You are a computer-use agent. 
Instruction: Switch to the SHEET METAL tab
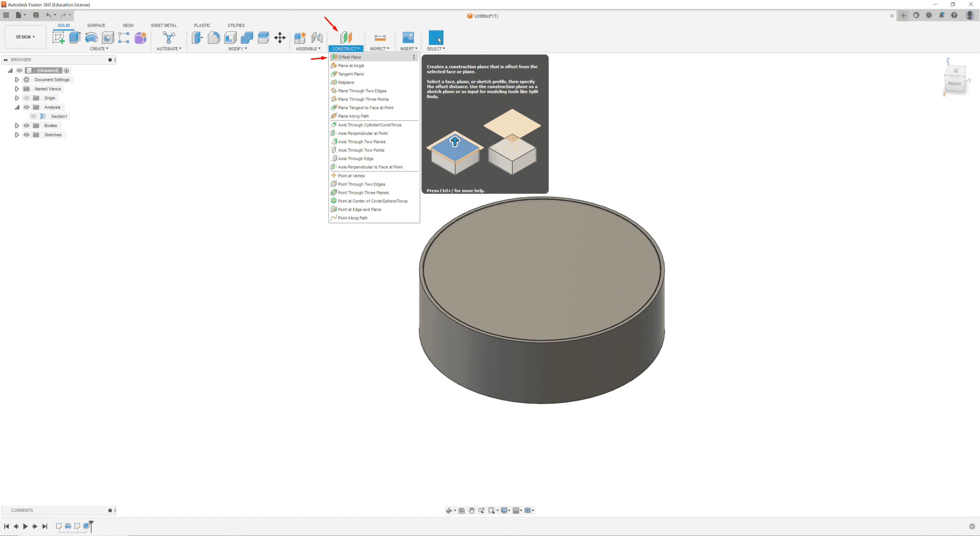(164, 26)
